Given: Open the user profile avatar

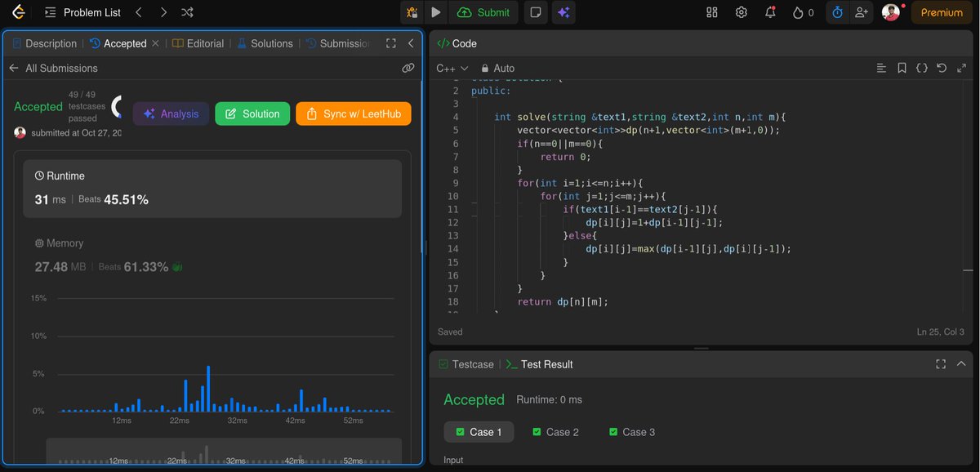Looking at the screenshot, I should point(890,12).
